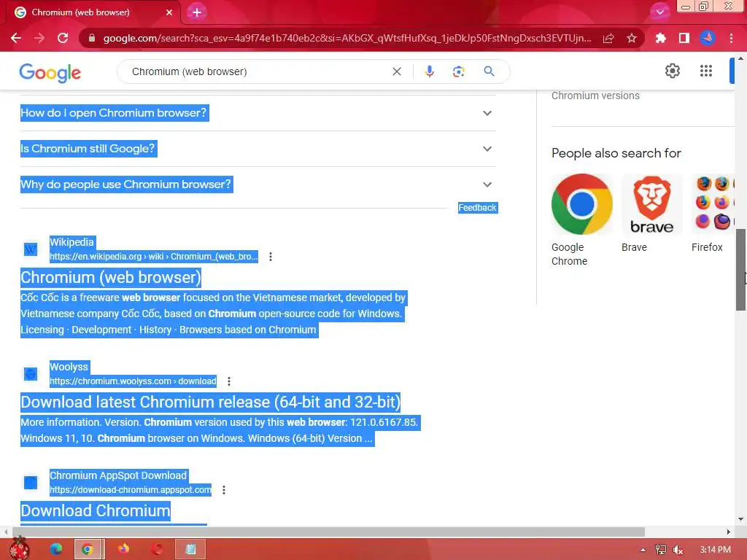The image size is (747, 560).
Task: Open the Chrome profile avatar
Action: pyautogui.click(x=708, y=38)
